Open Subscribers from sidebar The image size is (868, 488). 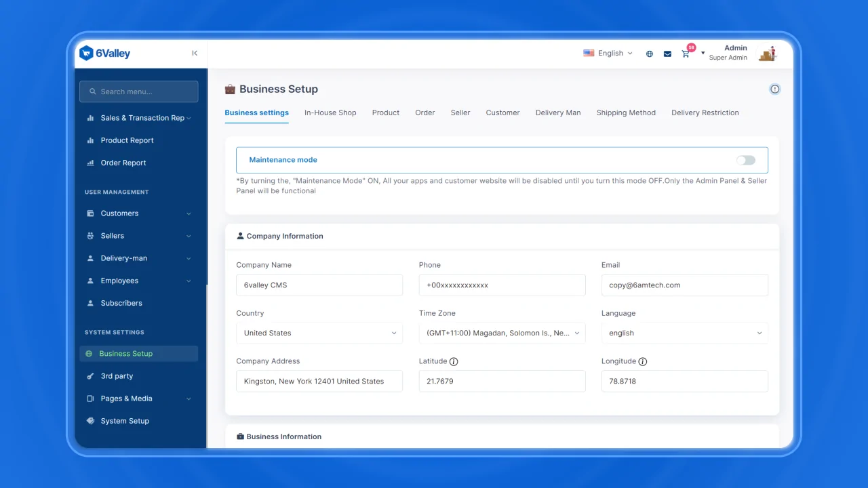pos(121,303)
